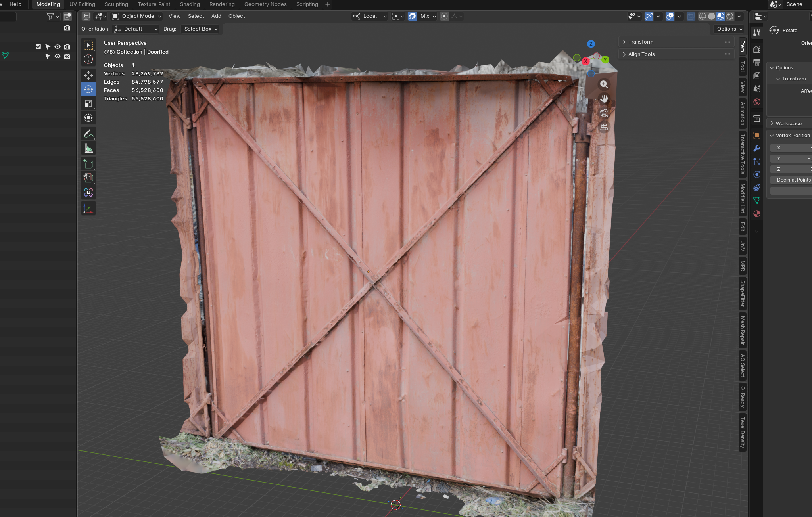Image resolution: width=812 pixels, height=517 pixels.
Task: Switch to perspective/orthographic grid icon
Action: click(x=604, y=127)
